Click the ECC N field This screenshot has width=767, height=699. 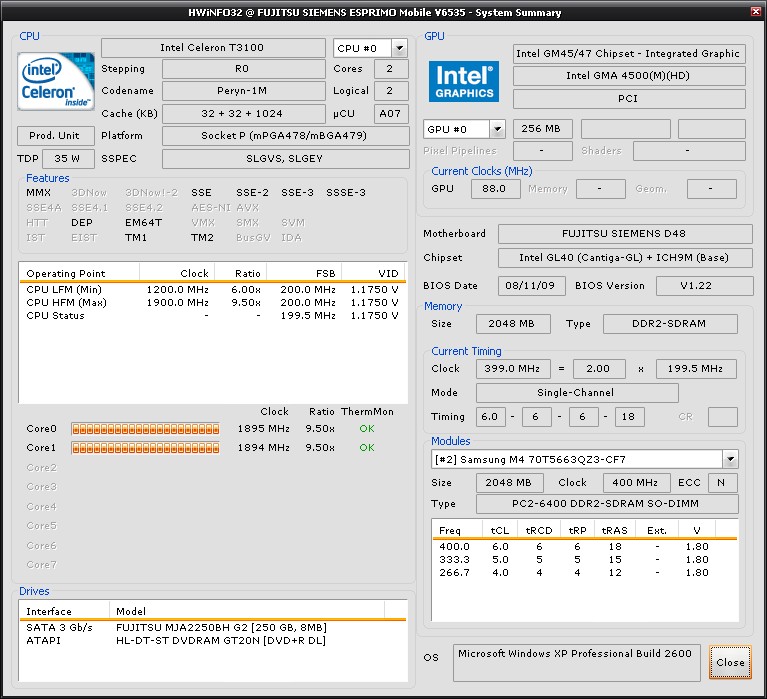(x=723, y=483)
